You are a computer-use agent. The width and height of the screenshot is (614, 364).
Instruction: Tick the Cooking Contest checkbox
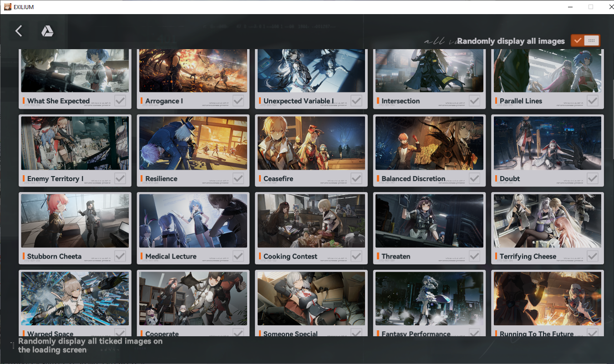click(356, 256)
